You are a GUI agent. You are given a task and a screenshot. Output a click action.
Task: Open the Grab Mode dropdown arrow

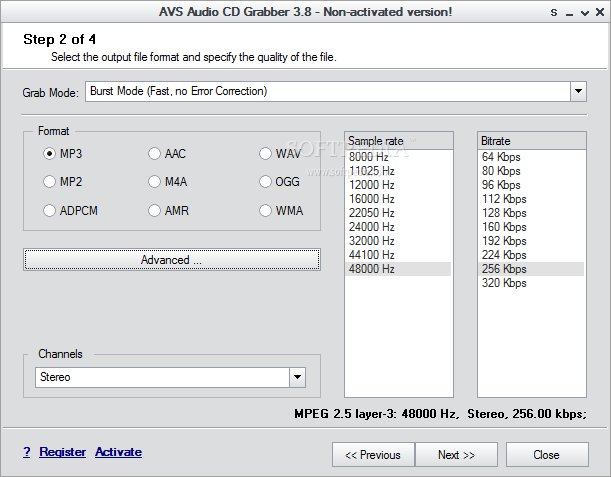point(579,91)
